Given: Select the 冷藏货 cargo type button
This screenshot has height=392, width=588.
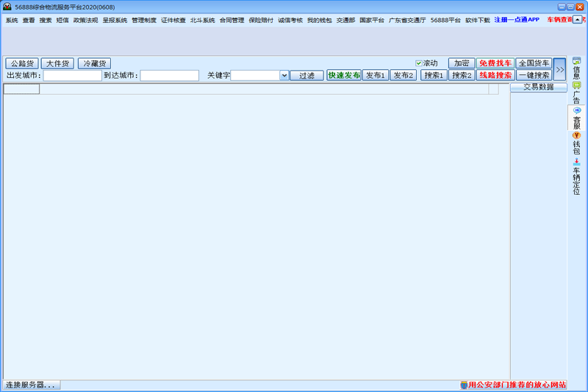Looking at the screenshot, I should tap(94, 63).
